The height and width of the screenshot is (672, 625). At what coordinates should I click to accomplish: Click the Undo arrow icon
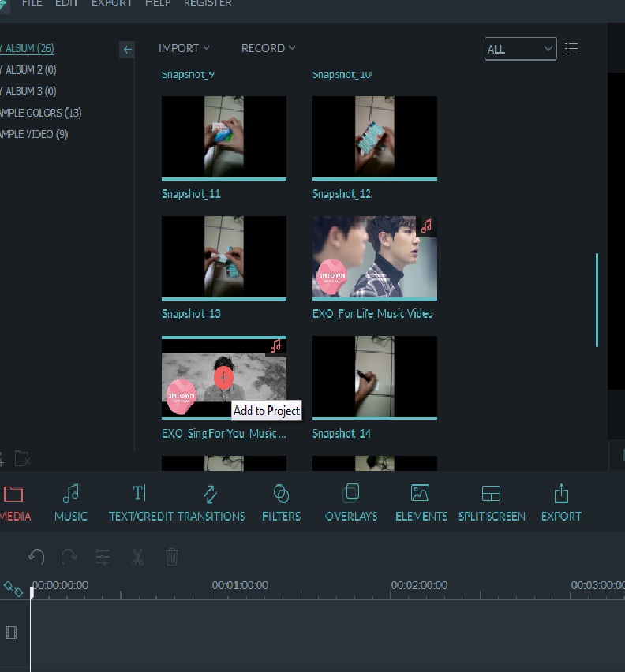pos(36,557)
